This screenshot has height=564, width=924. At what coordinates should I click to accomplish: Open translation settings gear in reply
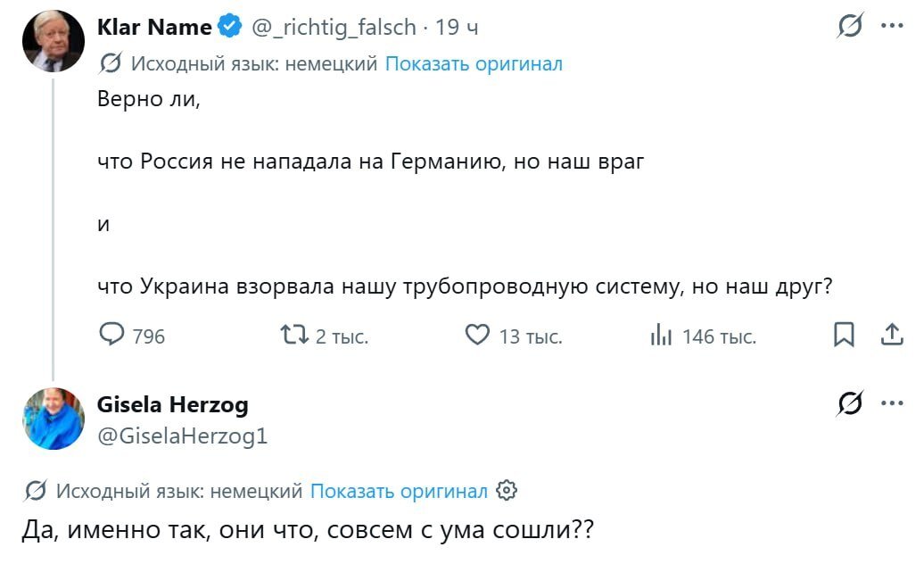pos(507,491)
